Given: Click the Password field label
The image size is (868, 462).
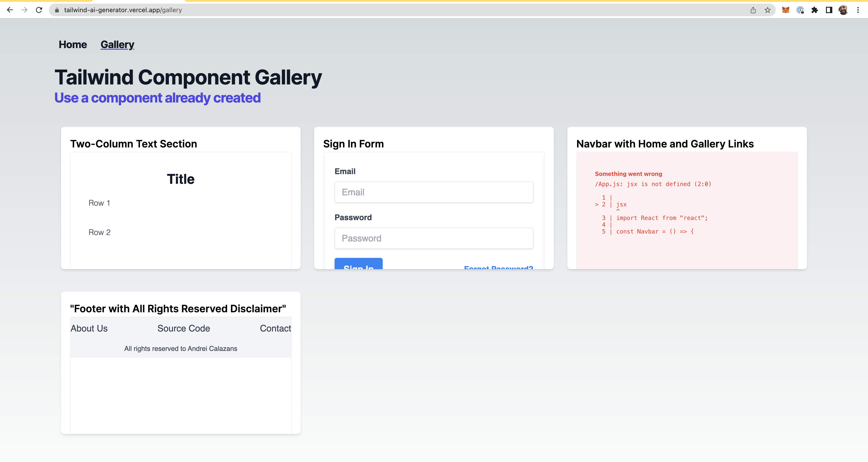Looking at the screenshot, I should (x=353, y=217).
